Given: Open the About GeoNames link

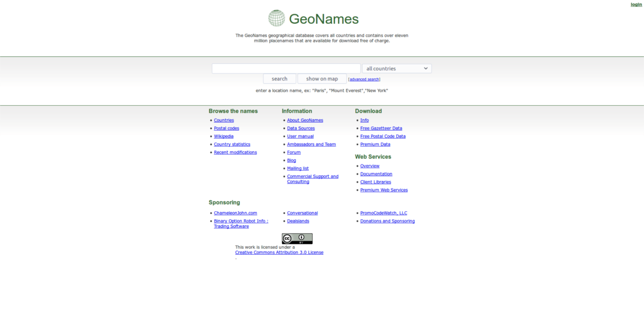Looking at the screenshot, I should point(305,120).
